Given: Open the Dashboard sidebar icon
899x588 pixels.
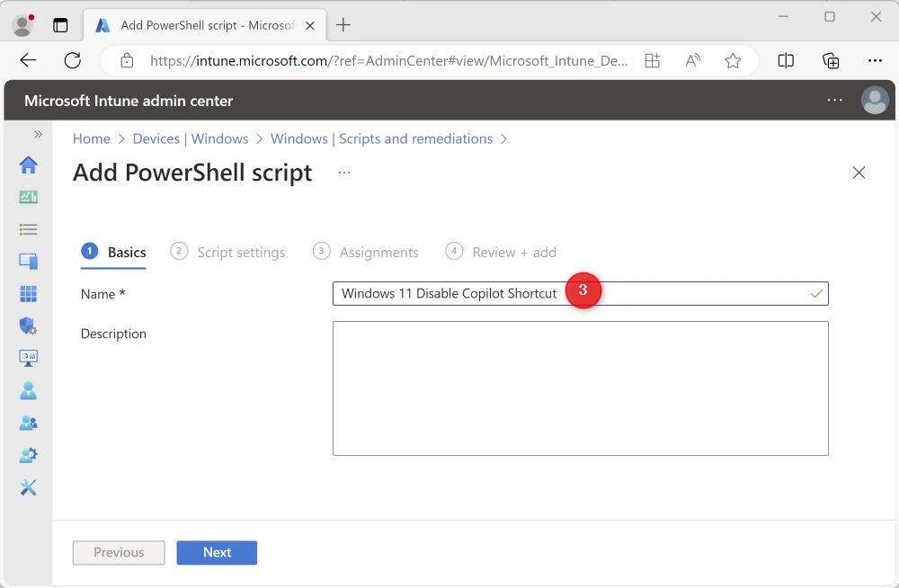Looking at the screenshot, I should (28, 197).
